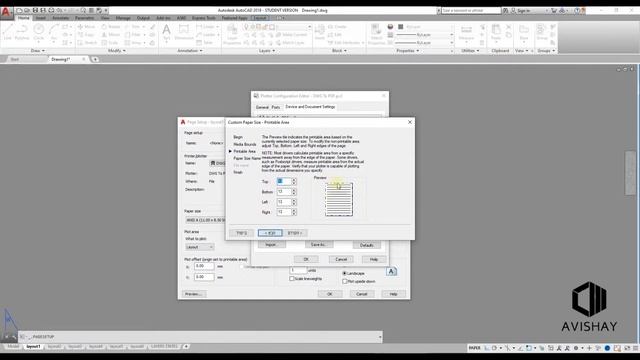Select the Line tool in Draw panel

(8, 32)
